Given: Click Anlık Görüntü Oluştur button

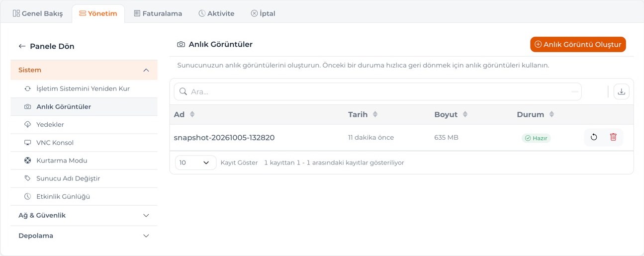Looking at the screenshot, I should [578, 44].
